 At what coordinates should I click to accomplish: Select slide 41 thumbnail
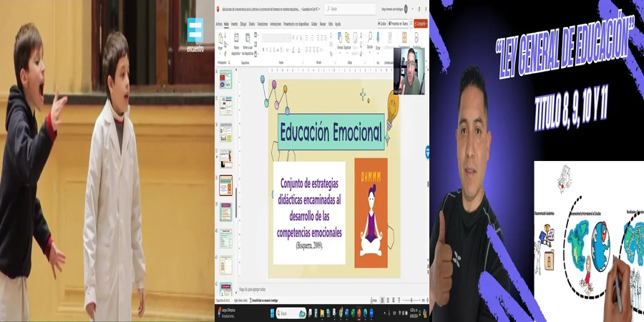[225, 265]
